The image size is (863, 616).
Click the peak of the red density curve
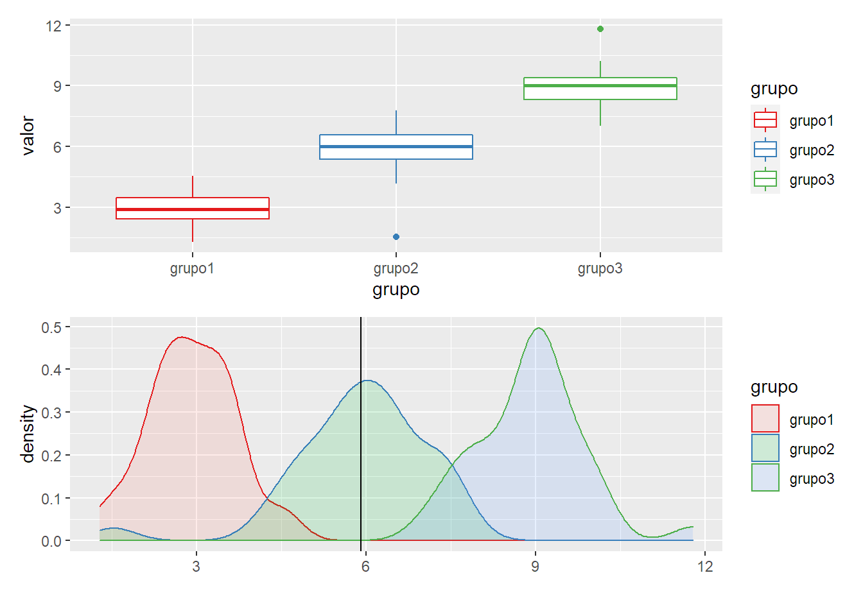tap(182, 337)
